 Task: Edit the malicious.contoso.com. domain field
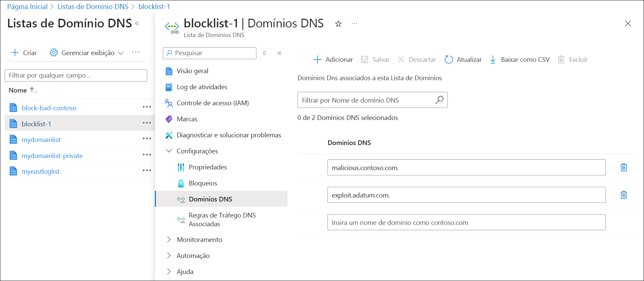(466, 167)
